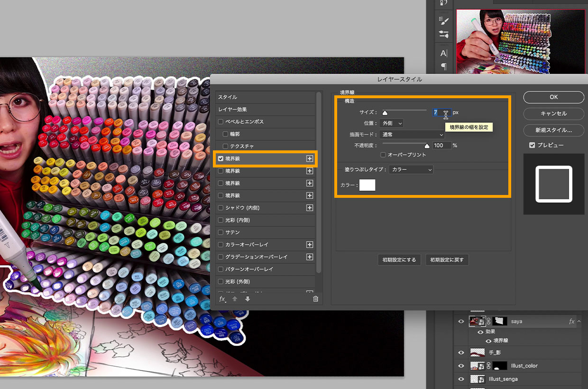Click the move effect down arrow
The image size is (588, 389).
click(x=248, y=299)
